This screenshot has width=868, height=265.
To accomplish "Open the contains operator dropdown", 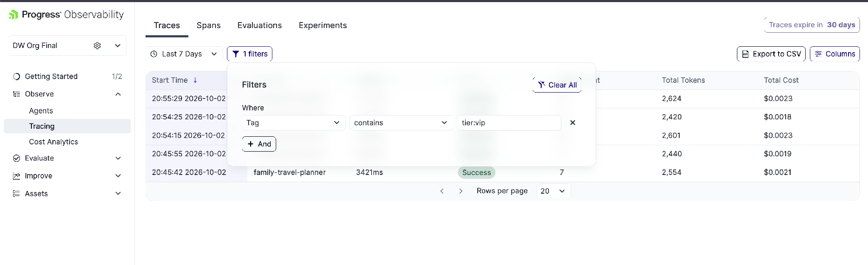I will tap(401, 123).
